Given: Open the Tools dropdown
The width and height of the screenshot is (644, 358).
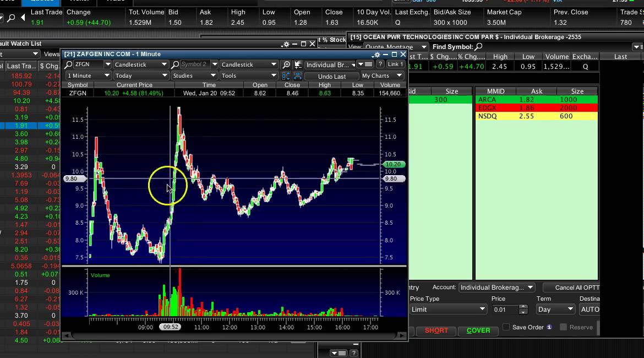Looking at the screenshot, I should [x=248, y=75].
